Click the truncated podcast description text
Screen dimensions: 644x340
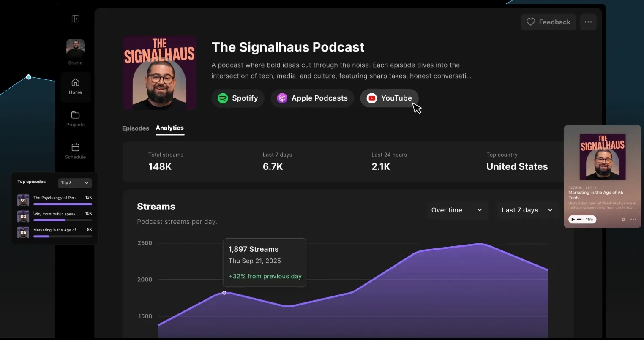(x=341, y=71)
